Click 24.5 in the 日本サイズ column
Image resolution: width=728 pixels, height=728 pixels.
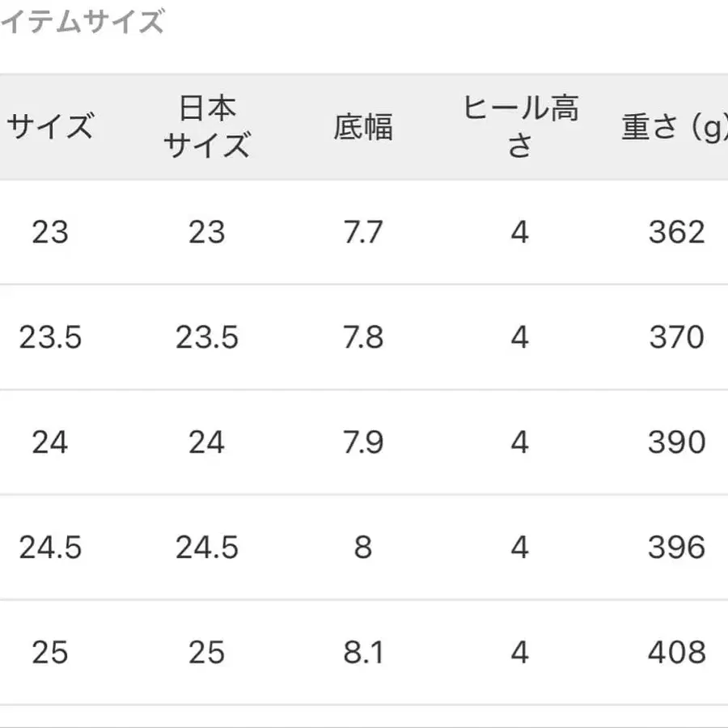[x=207, y=548]
